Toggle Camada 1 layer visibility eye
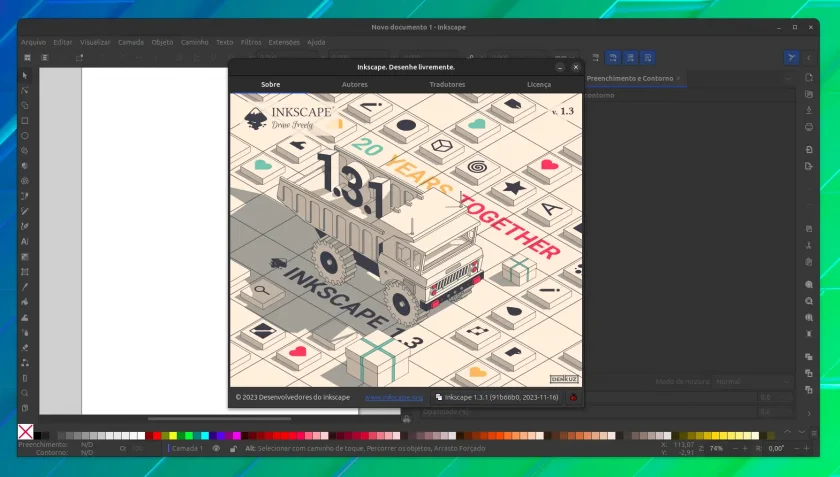840x477 pixels. click(216, 449)
